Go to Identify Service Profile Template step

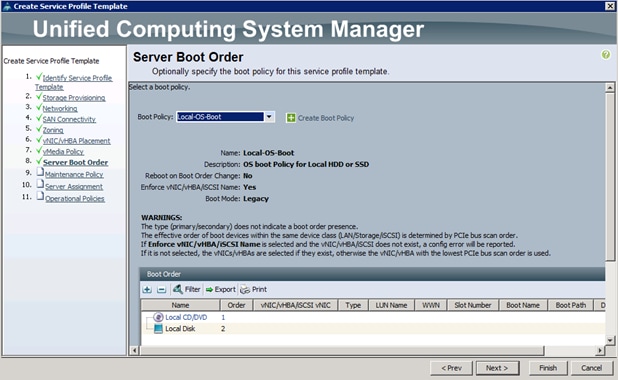point(73,82)
